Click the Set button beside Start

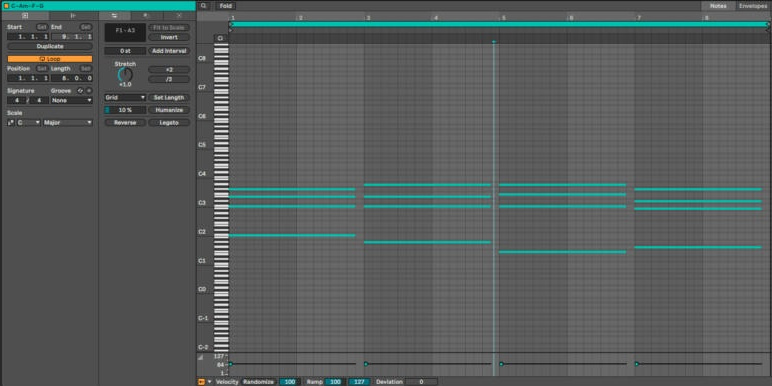point(42,27)
